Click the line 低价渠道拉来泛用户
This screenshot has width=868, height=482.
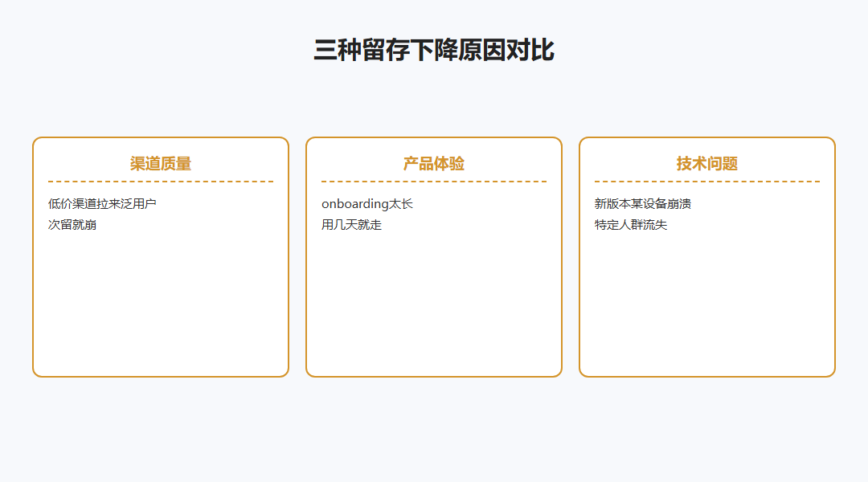(x=102, y=204)
